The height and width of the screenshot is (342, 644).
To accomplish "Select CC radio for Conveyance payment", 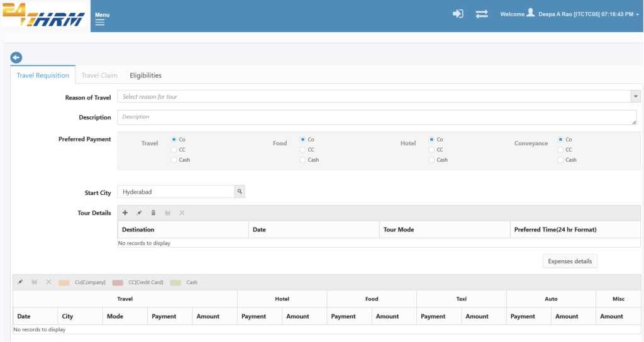I will 560,150.
